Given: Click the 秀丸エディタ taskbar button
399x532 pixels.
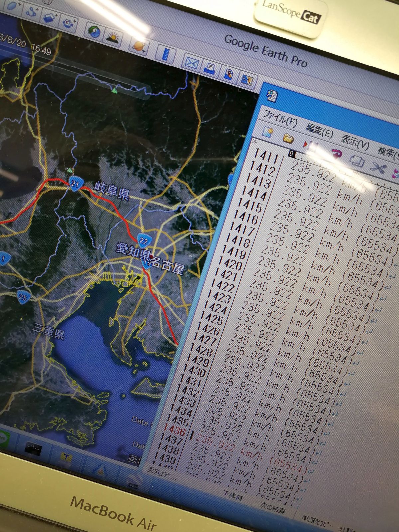Looking at the screenshot, I should point(162,473).
